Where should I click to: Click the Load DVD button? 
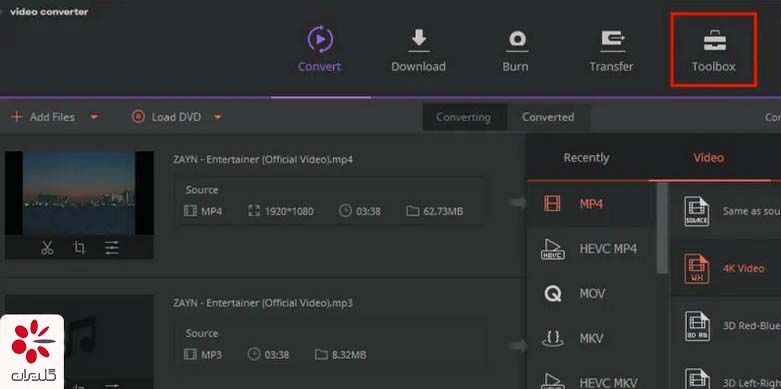coord(166,117)
